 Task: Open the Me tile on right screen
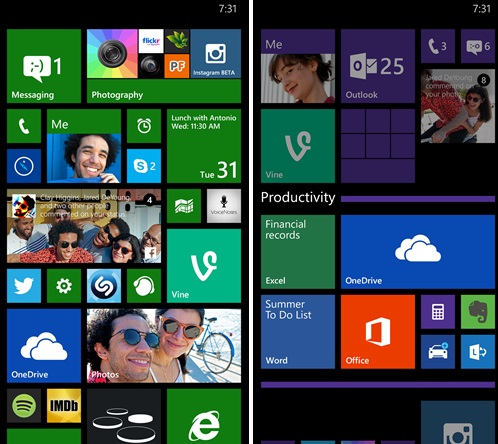click(298, 66)
